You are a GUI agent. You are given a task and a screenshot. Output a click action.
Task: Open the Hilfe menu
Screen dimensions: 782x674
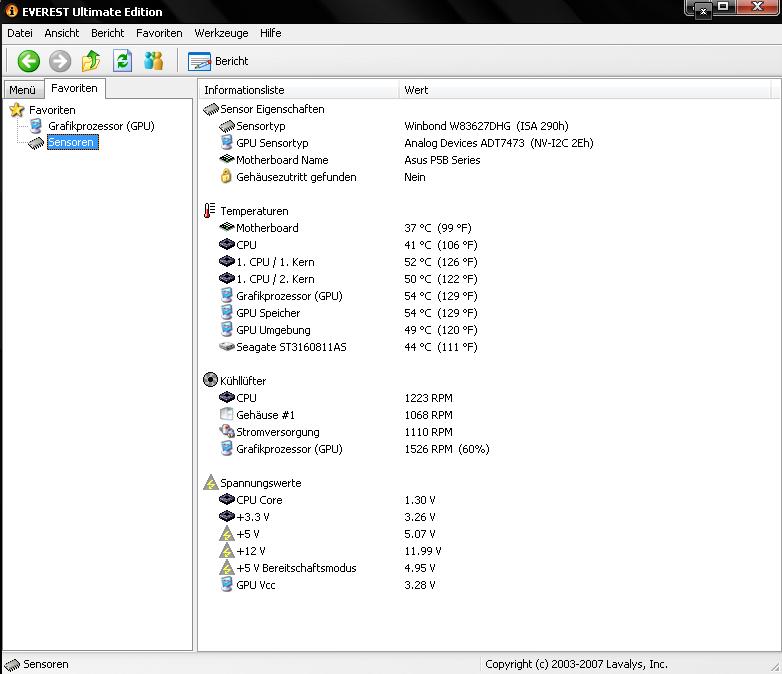[270, 33]
